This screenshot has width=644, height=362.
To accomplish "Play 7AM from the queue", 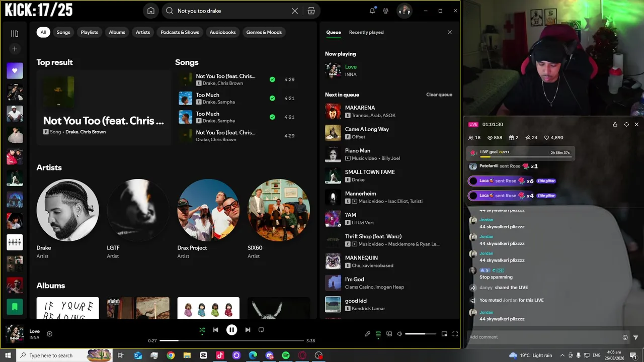I will click(388, 219).
